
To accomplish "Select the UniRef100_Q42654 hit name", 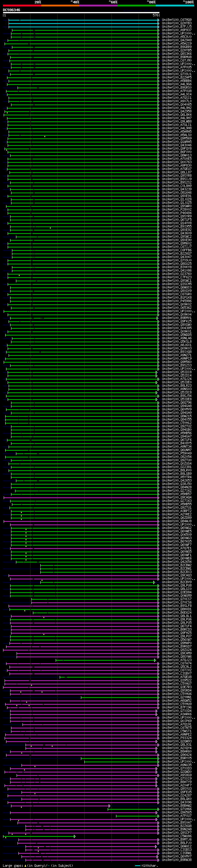I will pyautogui.click(x=177, y=562).
